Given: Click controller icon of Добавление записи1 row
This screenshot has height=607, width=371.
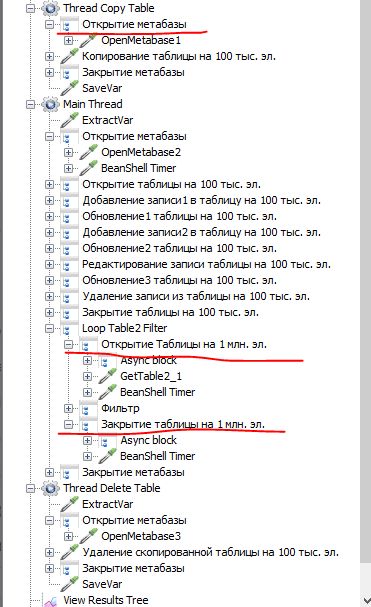Looking at the screenshot, I should pyautogui.click(x=69, y=200).
